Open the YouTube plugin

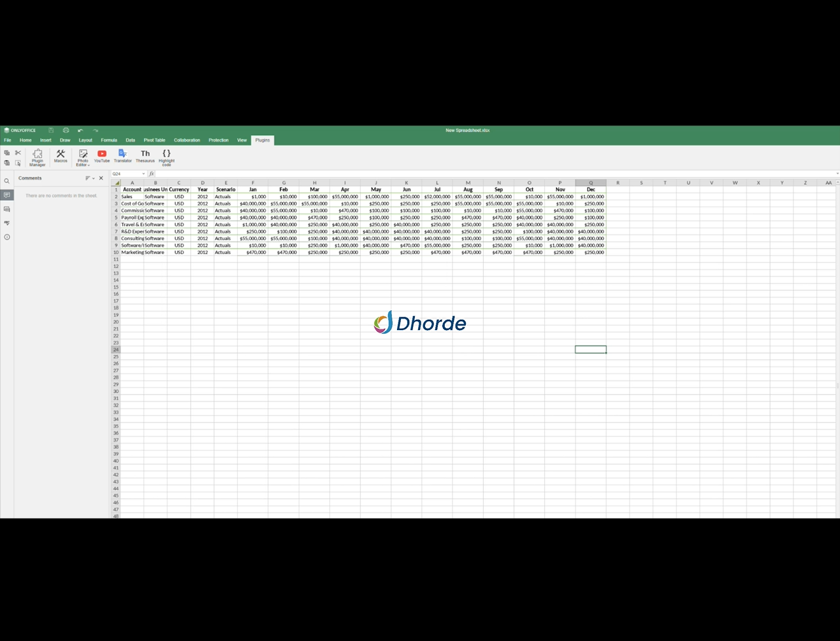point(102,156)
